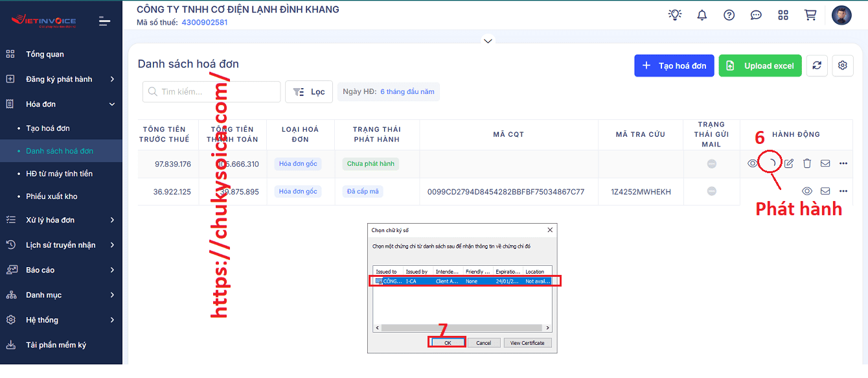Send mail for the Đã cấp mã invoice
The height and width of the screenshot is (378, 868).
pos(825,191)
